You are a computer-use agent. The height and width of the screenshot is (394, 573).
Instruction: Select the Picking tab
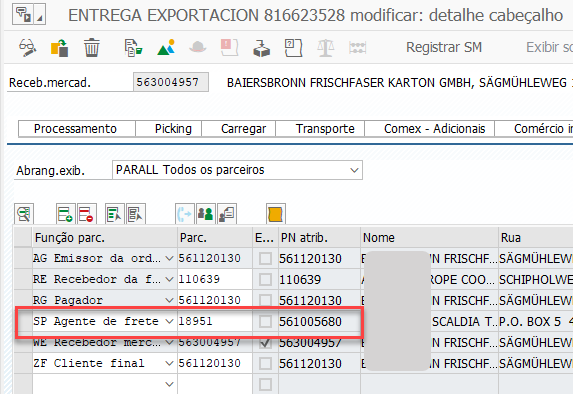click(x=173, y=129)
